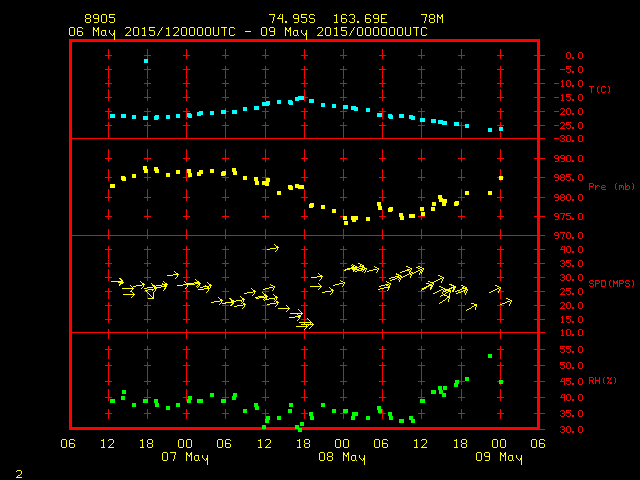The height and width of the screenshot is (480, 640).
Task: Click the -15.0 temperature axis value
Action: [x=569, y=98]
